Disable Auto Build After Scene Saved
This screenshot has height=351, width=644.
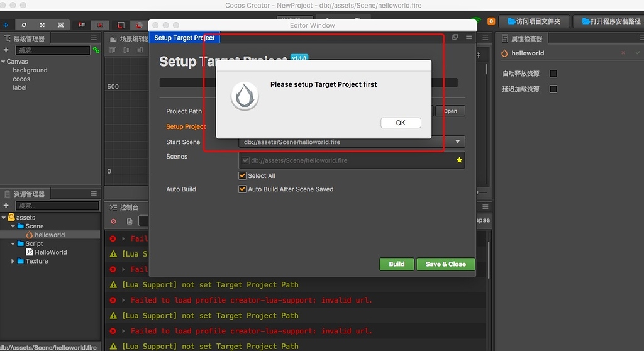coord(242,189)
